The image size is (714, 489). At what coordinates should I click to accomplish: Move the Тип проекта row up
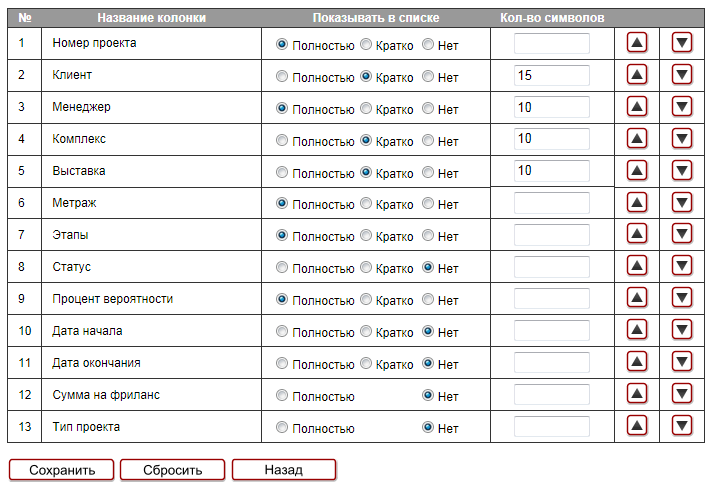pos(637,427)
